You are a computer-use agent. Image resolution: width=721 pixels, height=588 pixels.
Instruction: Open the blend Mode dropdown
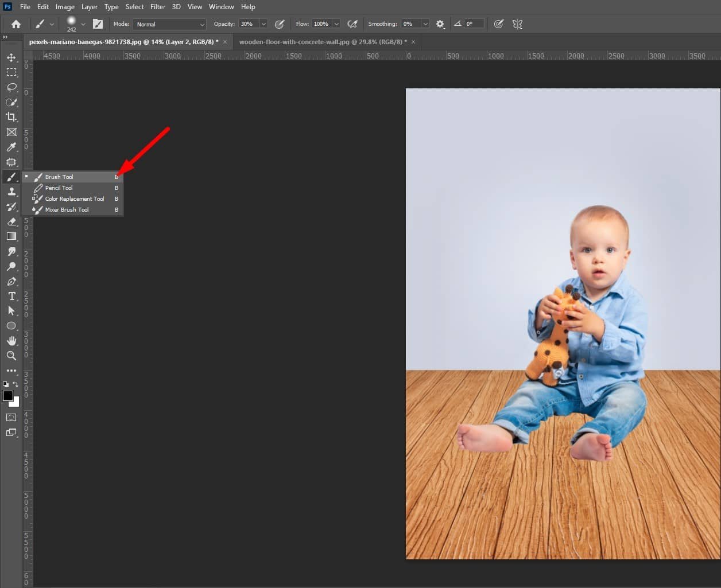pos(169,24)
